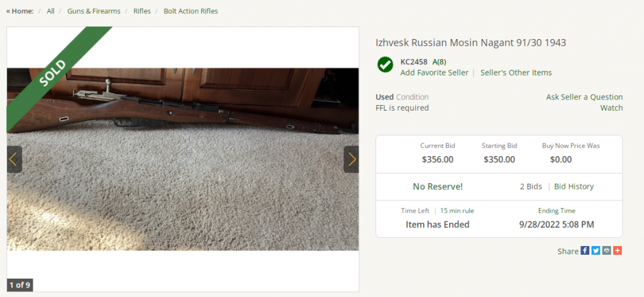Show the next photo with the right arrow
Viewport: 644px width, 297px height.
pyautogui.click(x=352, y=159)
